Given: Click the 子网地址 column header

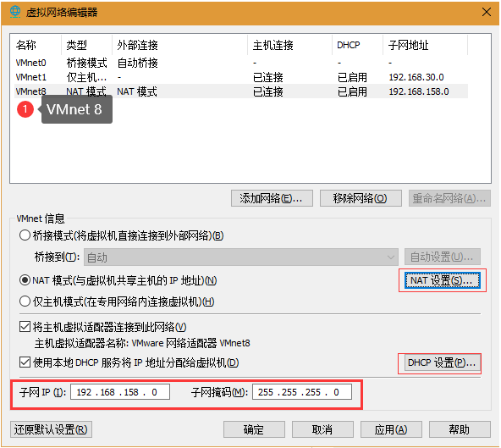Looking at the screenshot, I should [x=426, y=45].
